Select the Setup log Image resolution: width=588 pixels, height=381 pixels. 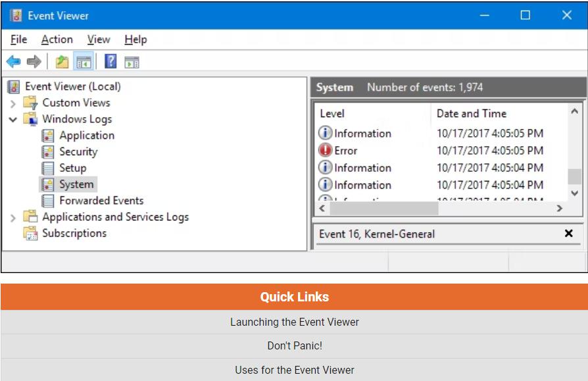click(73, 168)
